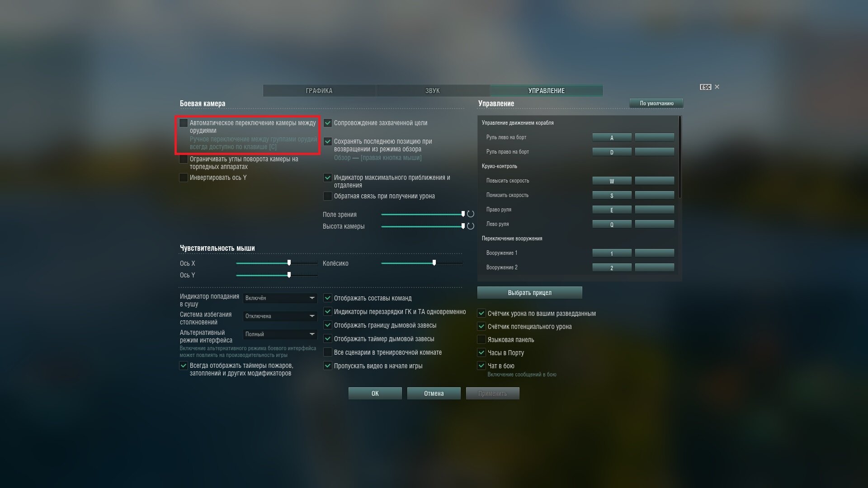
Task: Switch to the ГРАФИКА tab
Action: tap(319, 91)
